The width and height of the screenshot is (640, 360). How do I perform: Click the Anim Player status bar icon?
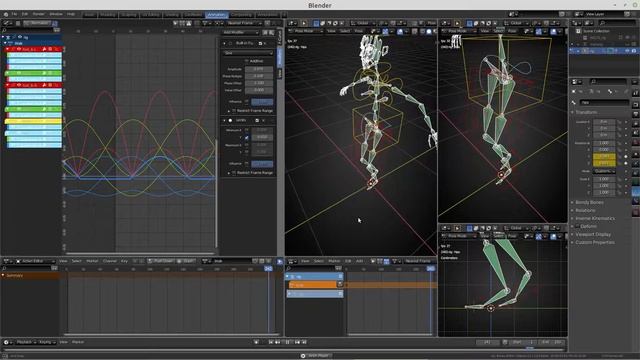click(x=303, y=356)
